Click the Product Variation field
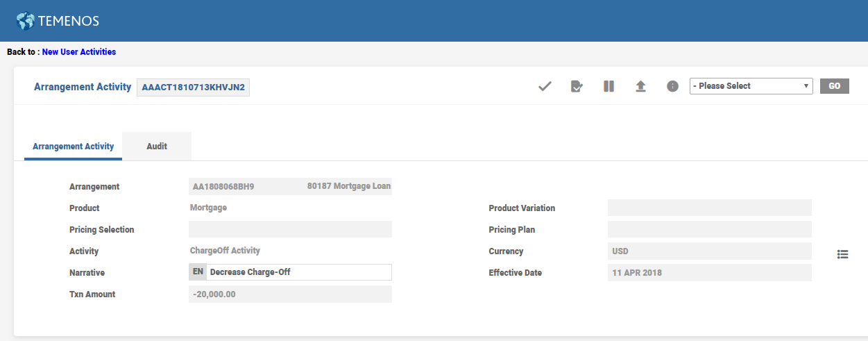Screen dimensions: 868x341 click(709, 208)
